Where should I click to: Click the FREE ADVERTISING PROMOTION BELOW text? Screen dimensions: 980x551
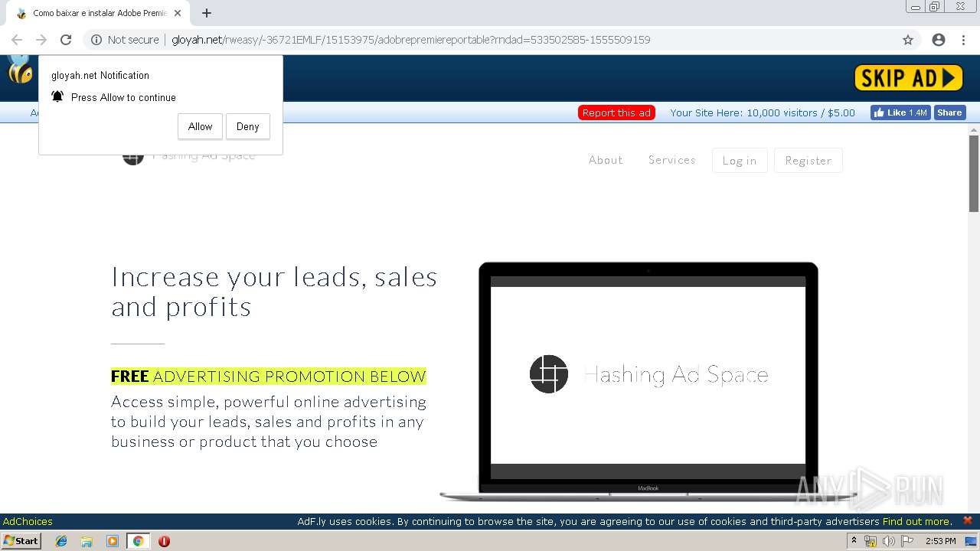click(x=269, y=376)
